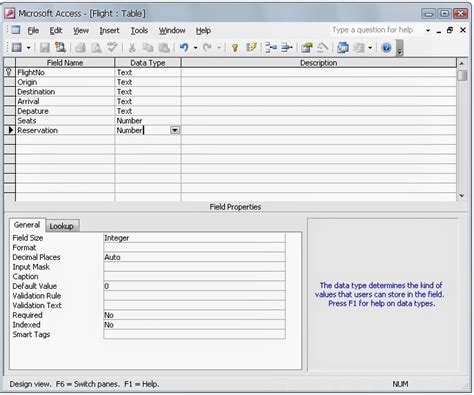Select the Depature field name cell
474x395 pixels.
pyautogui.click(x=65, y=111)
